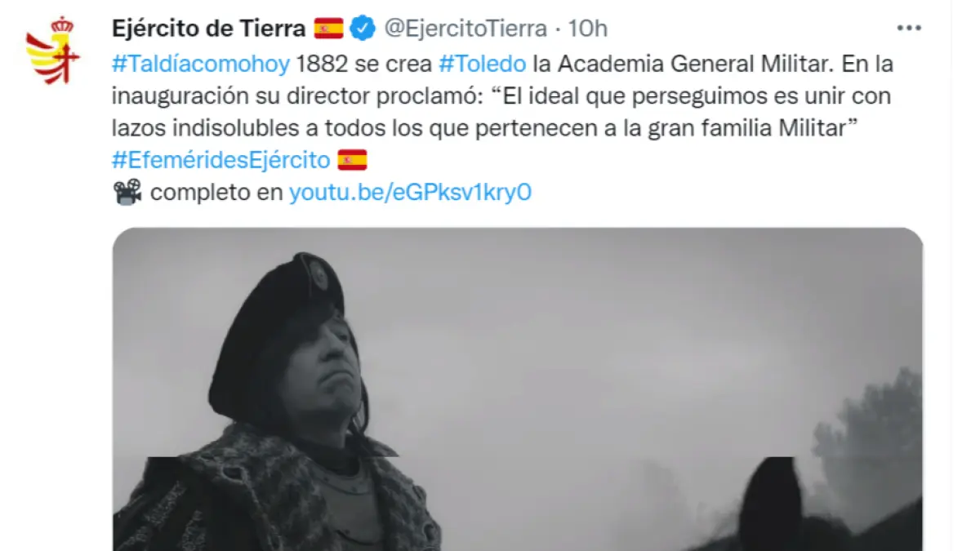Screen dimensions: 980x551
Task: Open the tweet via the 10h timestamp
Action: (x=587, y=29)
